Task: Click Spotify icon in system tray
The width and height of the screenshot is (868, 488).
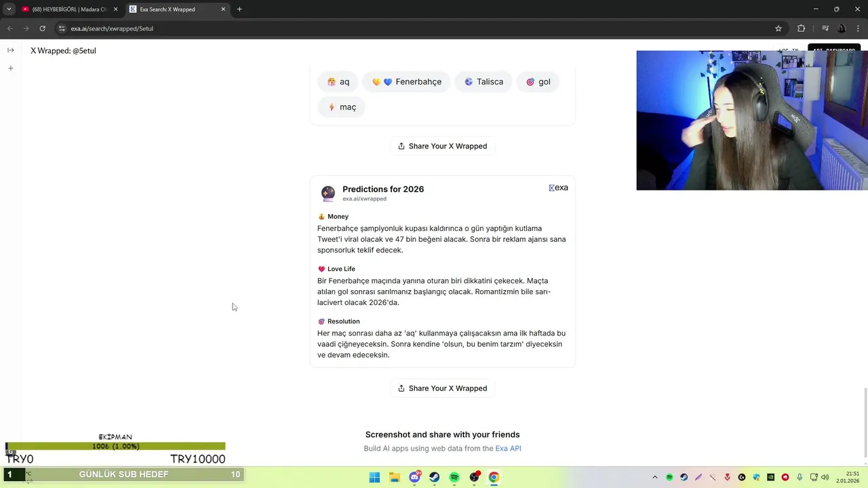Action: [x=669, y=477]
